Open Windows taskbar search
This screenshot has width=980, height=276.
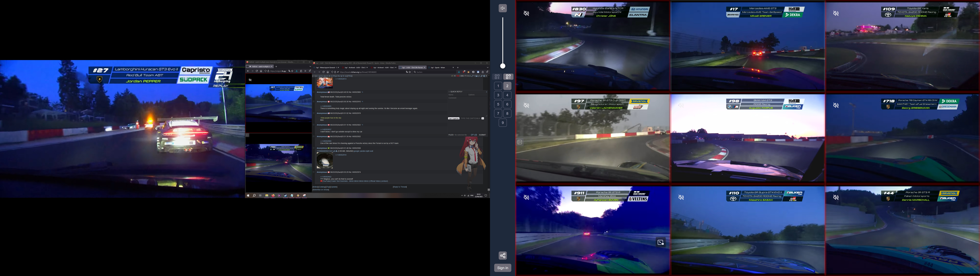254,195
